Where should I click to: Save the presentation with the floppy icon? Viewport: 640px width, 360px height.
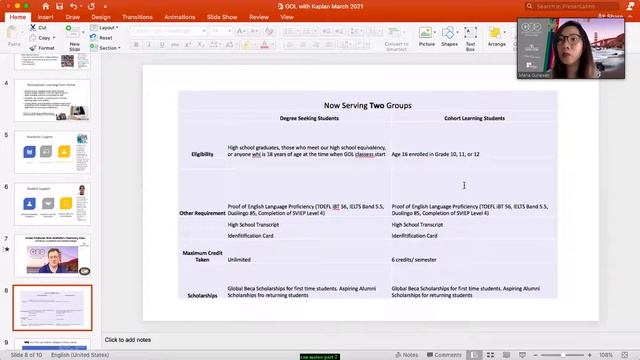point(60,6)
